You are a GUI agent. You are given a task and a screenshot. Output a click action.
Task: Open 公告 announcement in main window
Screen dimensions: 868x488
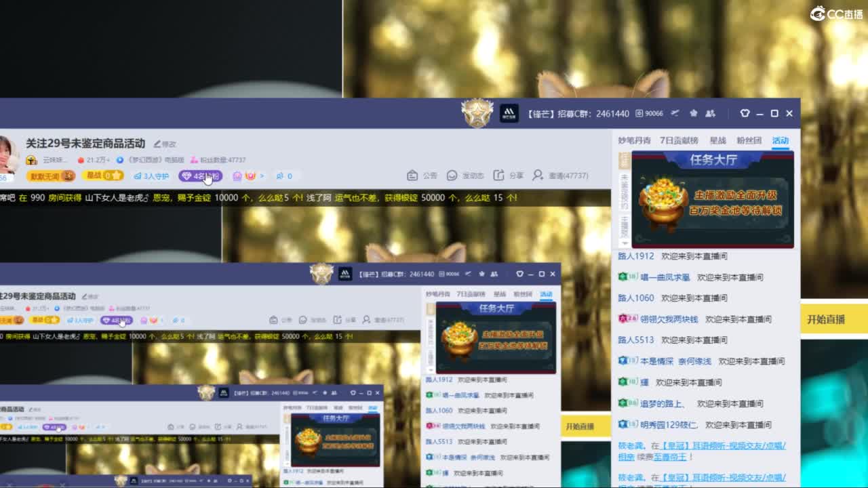(x=422, y=176)
